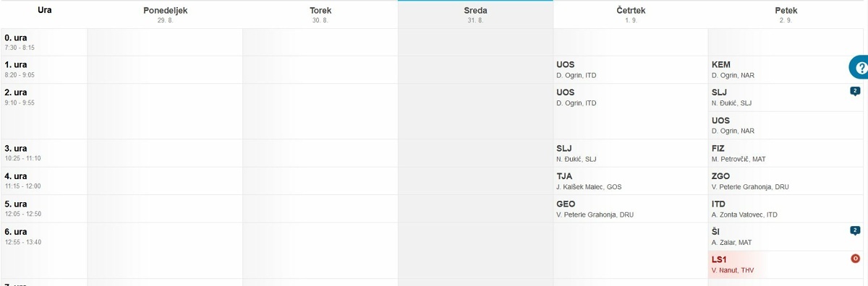Select the Četrtek day column header

[x=631, y=14]
